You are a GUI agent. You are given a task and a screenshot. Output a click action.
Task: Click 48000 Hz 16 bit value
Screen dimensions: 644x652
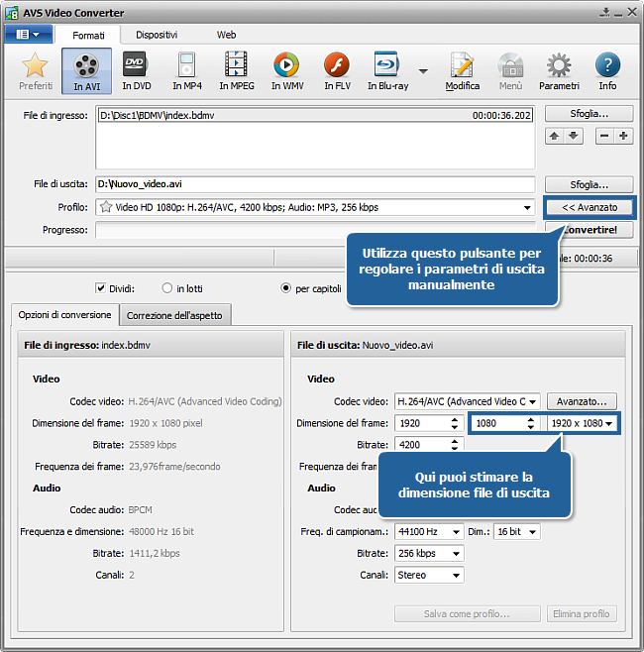click(161, 531)
